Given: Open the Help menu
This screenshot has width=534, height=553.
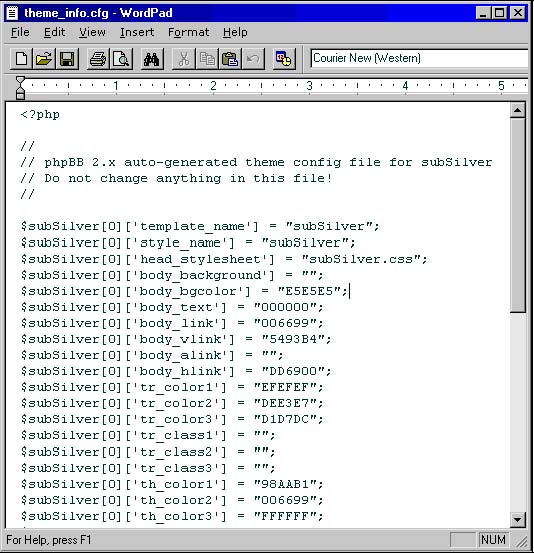Looking at the screenshot, I should pyautogui.click(x=235, y=32).
